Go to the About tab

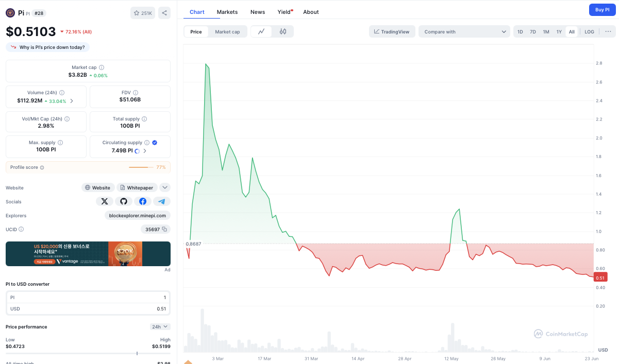(x=311, y=12)
